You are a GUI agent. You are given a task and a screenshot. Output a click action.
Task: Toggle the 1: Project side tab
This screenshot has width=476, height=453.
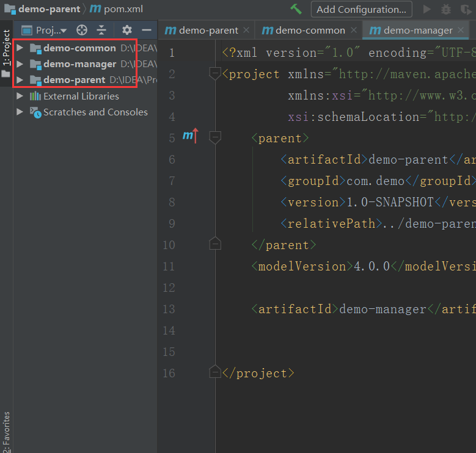tap(6, 53)
